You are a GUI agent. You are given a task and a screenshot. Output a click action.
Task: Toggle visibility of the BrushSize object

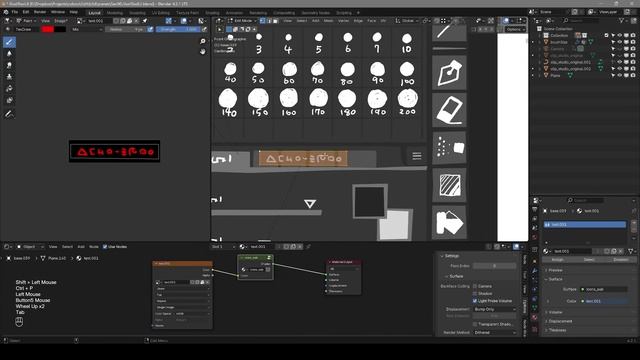(x=620, y=42)
